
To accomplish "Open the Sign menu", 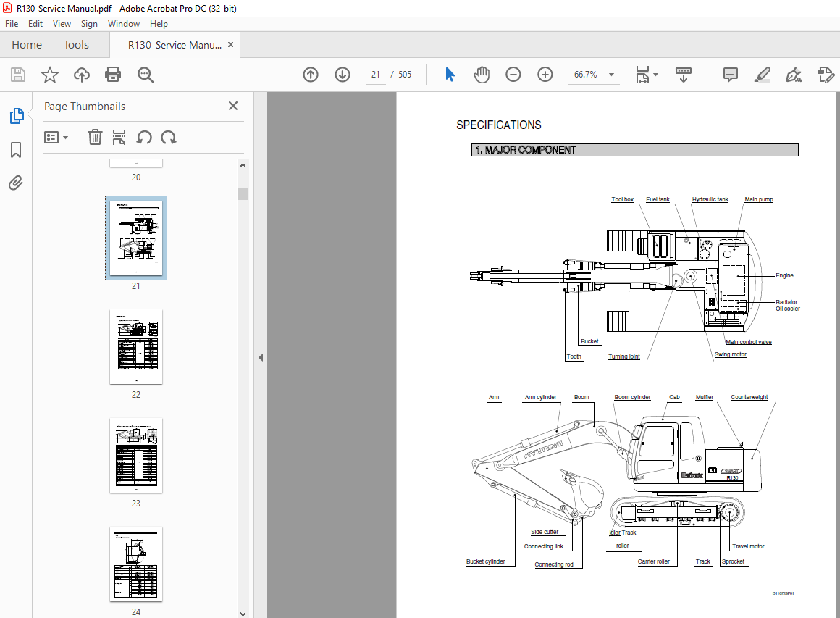I will coord(89,24).
